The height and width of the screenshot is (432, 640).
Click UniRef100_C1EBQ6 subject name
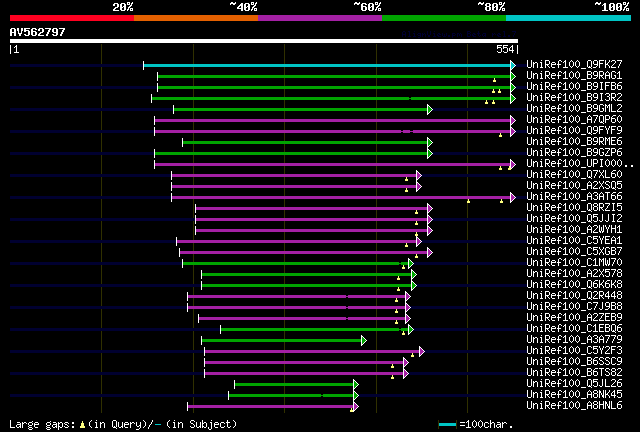(x=574, y=329)
